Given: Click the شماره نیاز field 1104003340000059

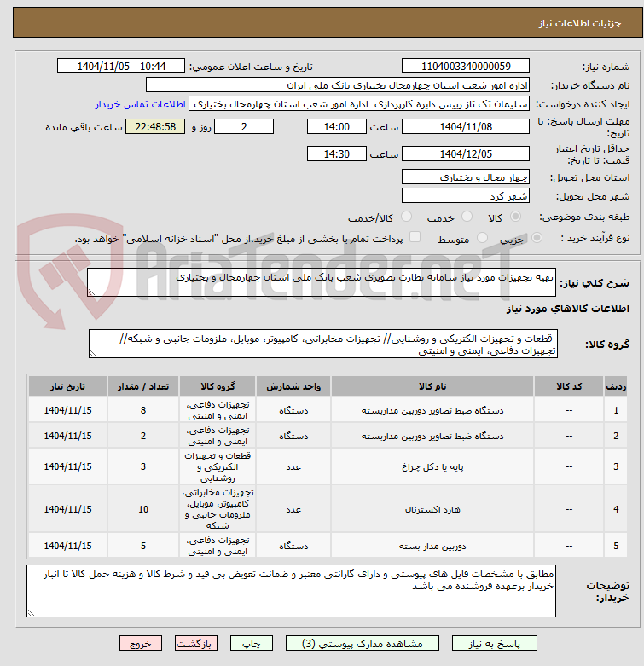Looking at the screenshot, I should 466,67.
